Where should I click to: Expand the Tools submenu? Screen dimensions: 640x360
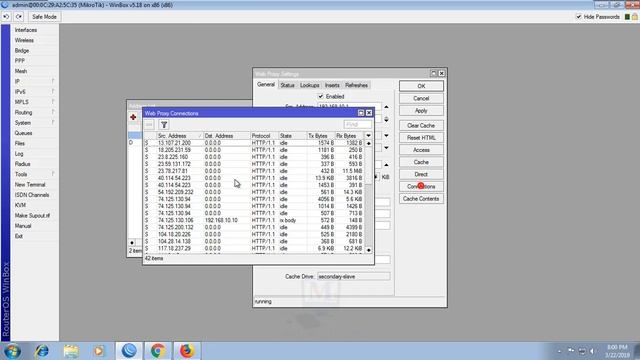point(34,174)
